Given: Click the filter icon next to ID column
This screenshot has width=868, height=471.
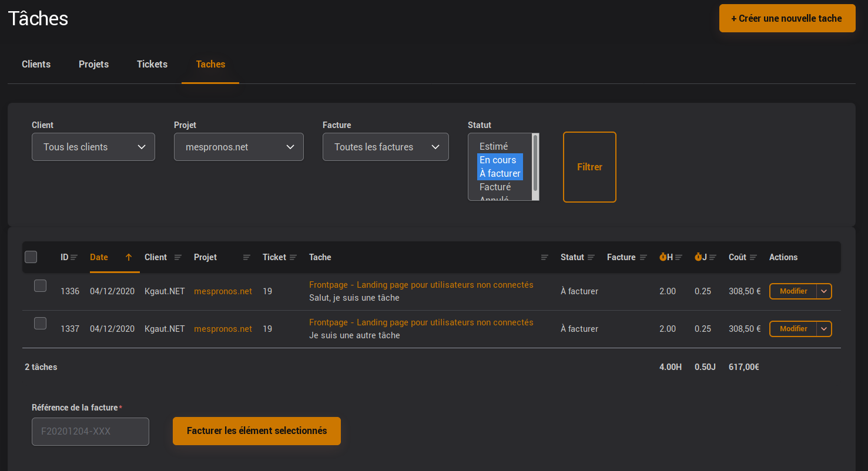Looking at the screenshot, I should tap(74, 257).
